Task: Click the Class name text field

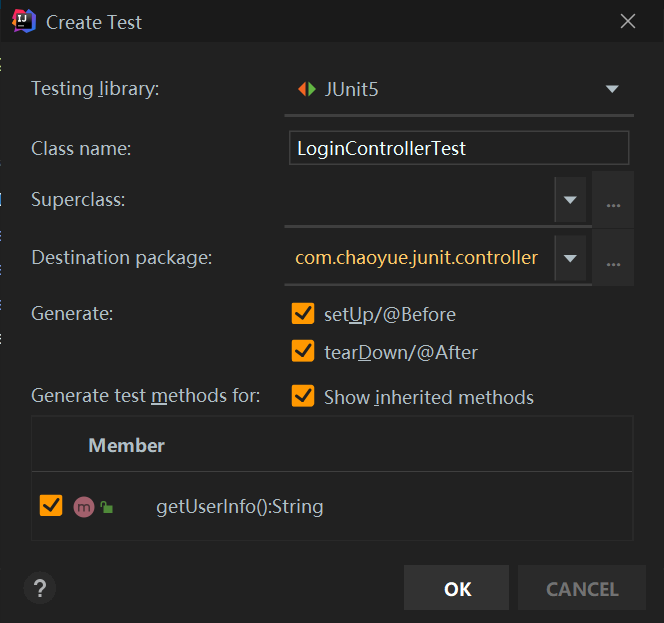Action: (x=458, y=149)
